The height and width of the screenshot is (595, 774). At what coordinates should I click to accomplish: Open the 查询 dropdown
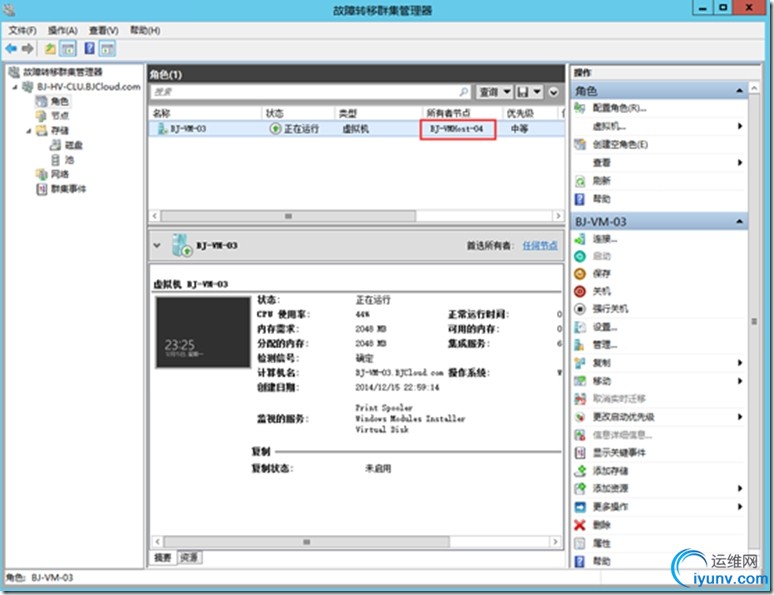(x=494, y=92)
